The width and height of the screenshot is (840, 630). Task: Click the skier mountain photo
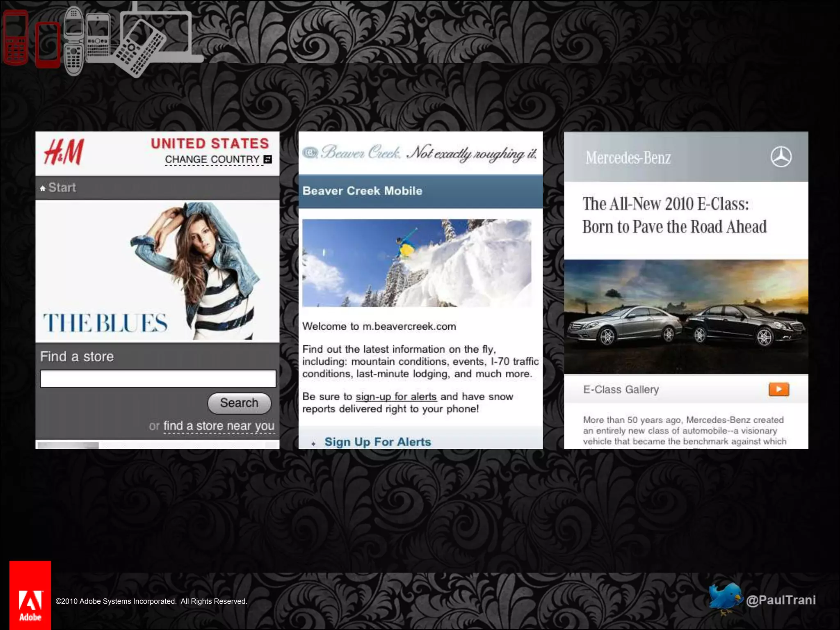click(x=417, y=263)
